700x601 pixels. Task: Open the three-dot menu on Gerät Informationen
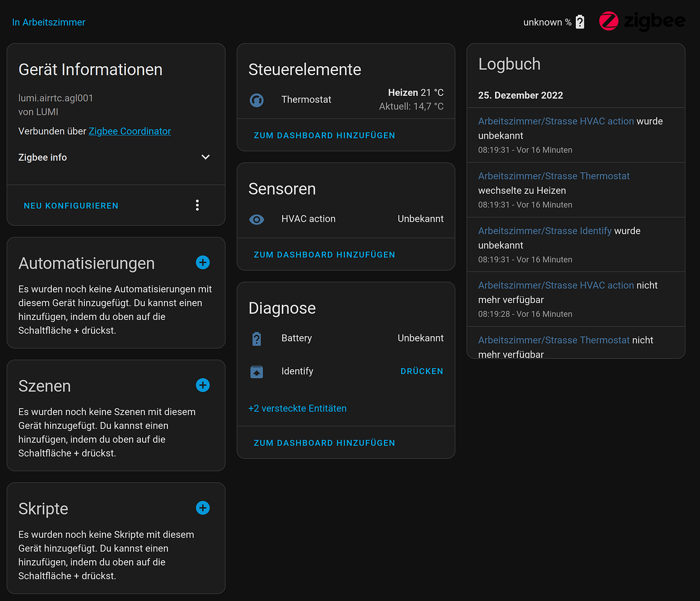197,205
